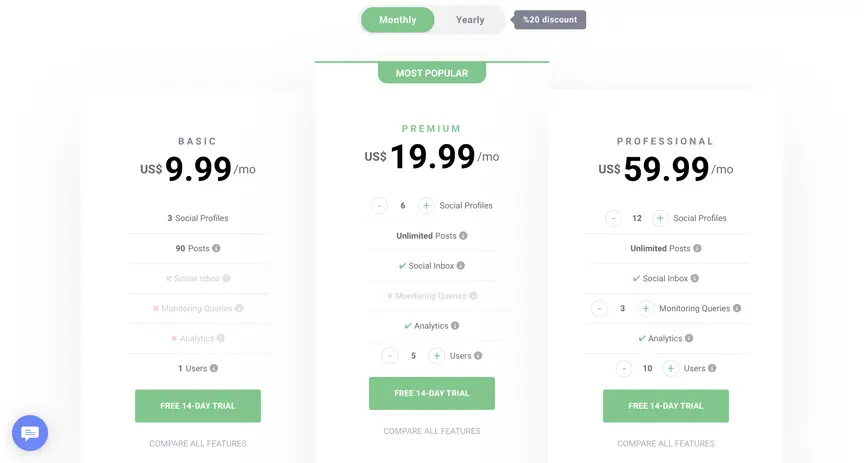Decrease Professional Monitoring Queries count
Viewport: 864px width, 463px height.
[x=600, y=308]
